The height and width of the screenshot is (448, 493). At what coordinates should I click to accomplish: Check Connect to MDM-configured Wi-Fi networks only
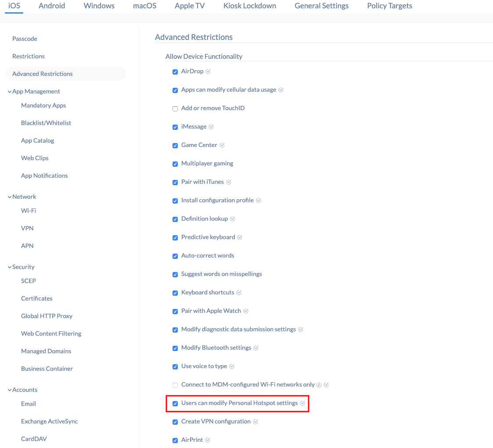(175, 385)
